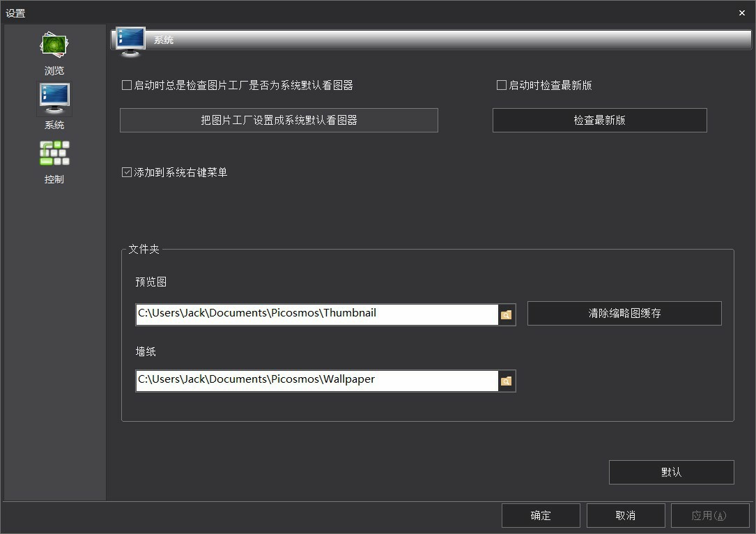Enable 启动时总是检查图片工厂是否为系统默认看图器 checkbox

click(x=127, y=86)
